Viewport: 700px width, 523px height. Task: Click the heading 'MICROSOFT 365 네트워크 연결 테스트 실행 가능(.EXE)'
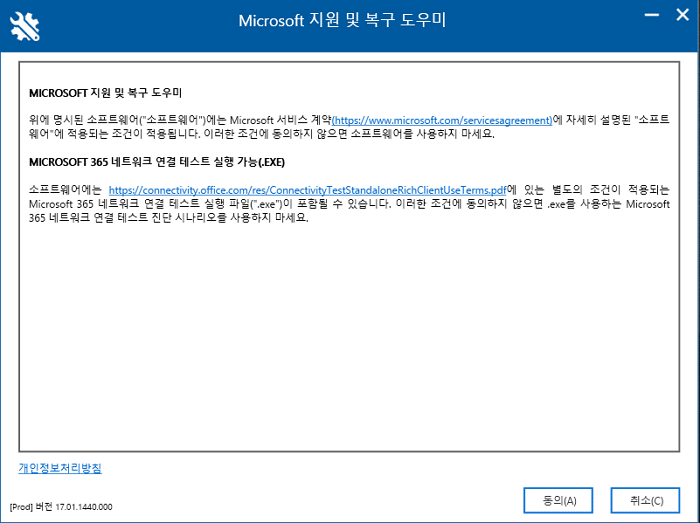click(x=157, y=162)
